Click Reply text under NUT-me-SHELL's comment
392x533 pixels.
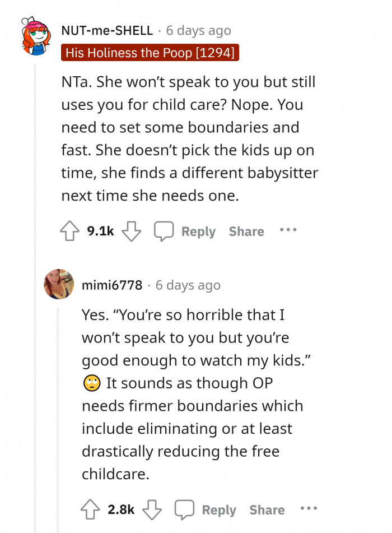tap(198, 231)
